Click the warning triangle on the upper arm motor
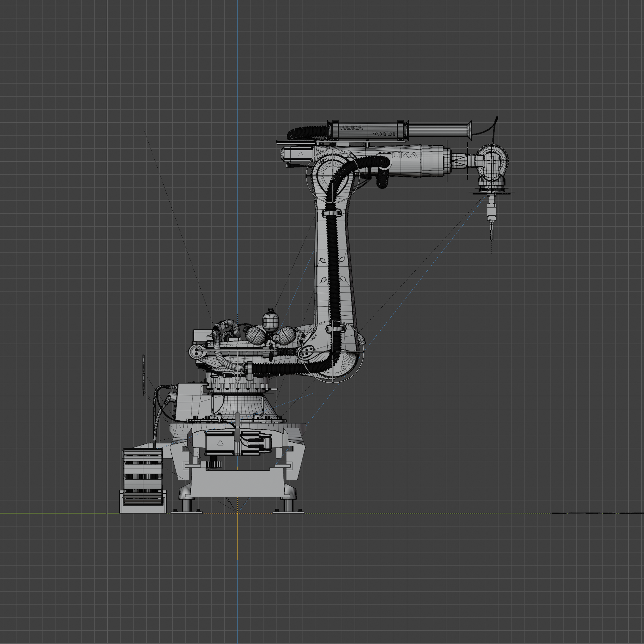Viewport: 644px width, 644px height. tap(301, 154)
